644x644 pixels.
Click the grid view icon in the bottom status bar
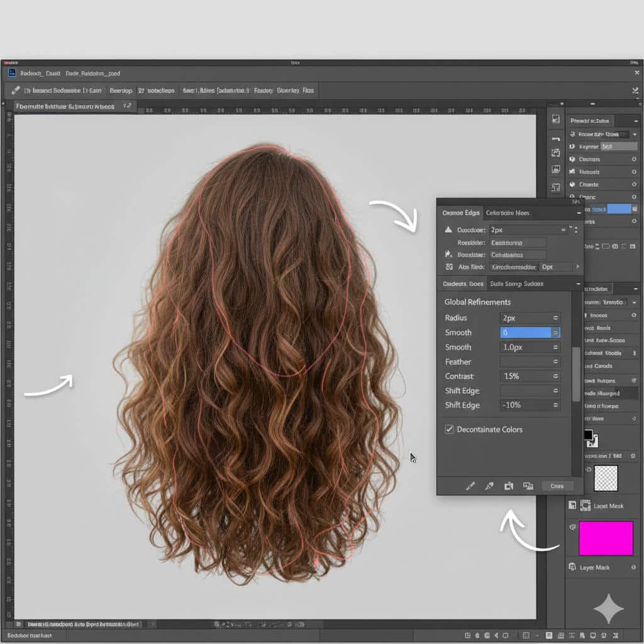click(x=526, y=635)
